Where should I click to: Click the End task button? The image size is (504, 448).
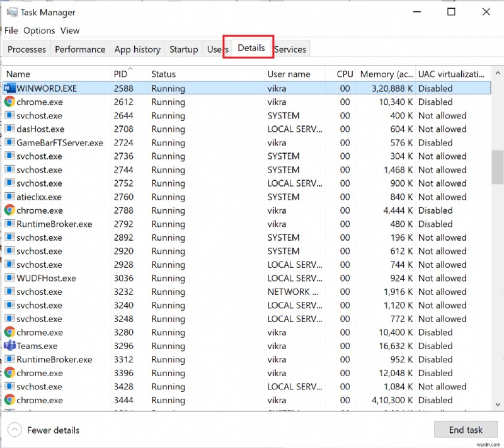pos(466,430)
